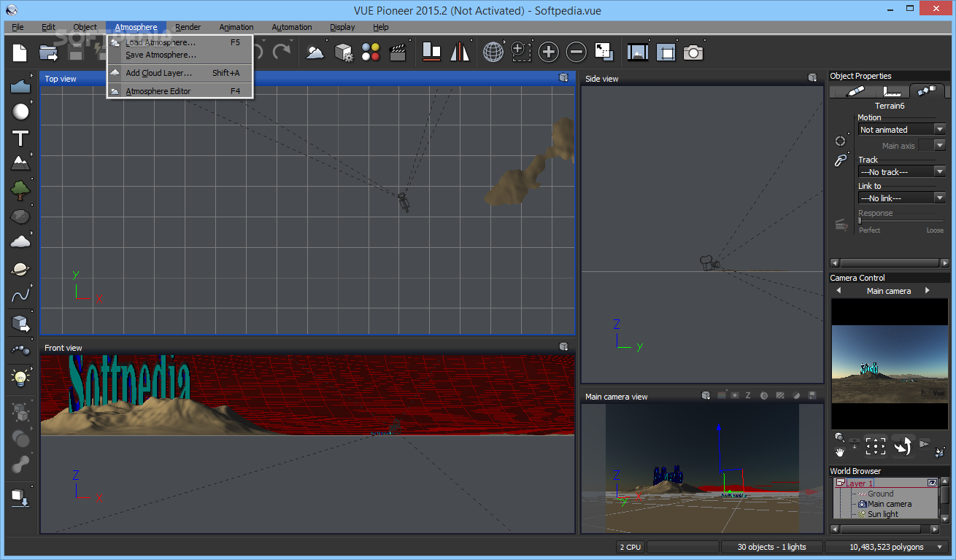Open the Render menu
Screen dimensions: 956x560
[x=188, y=27]
